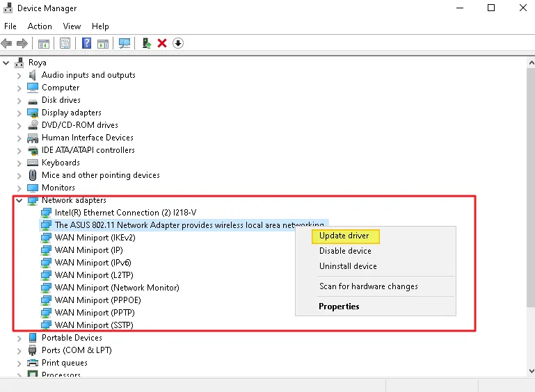Image resolution: width=535 pixels, height=392 pixels.
Task: Select WAN Miniport (PPPOE)
Action: tap(98, 300)
